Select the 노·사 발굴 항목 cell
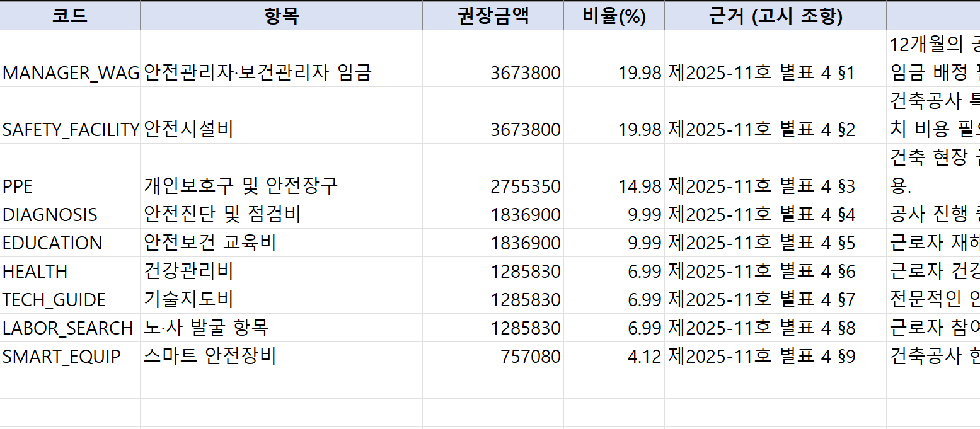This screenshot has height=429, width=980. pyautogui.click(x=281, y=328)
